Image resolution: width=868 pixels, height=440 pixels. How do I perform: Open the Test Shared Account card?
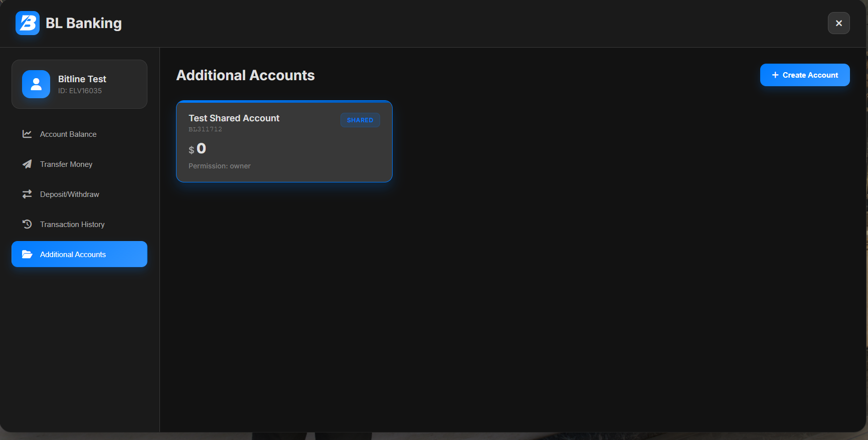click(284, 141)
